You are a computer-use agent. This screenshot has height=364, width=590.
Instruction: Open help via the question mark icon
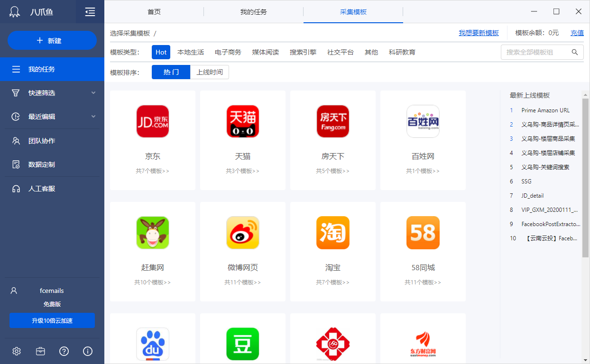[x=64, y=351]
